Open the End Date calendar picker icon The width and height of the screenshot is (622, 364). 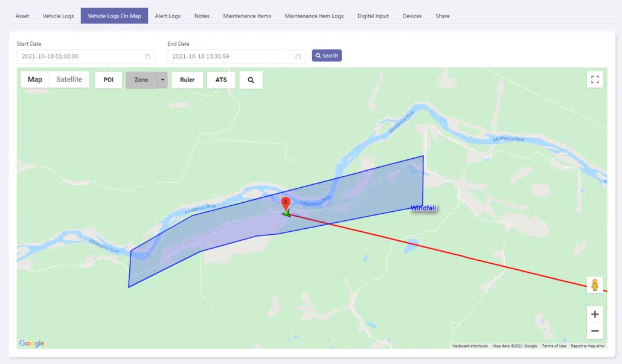[298, 57]
